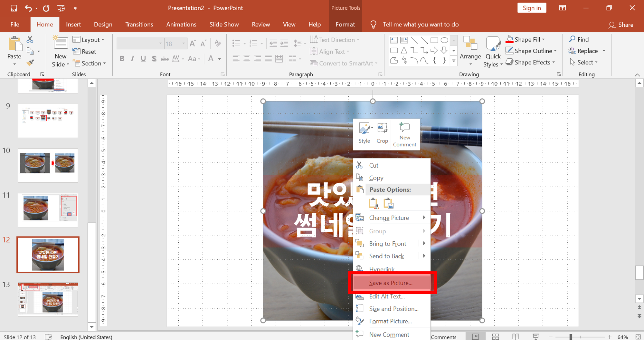Toggle Justify alignment
This screenshot has width=644, height=340.
click(268, 59)
